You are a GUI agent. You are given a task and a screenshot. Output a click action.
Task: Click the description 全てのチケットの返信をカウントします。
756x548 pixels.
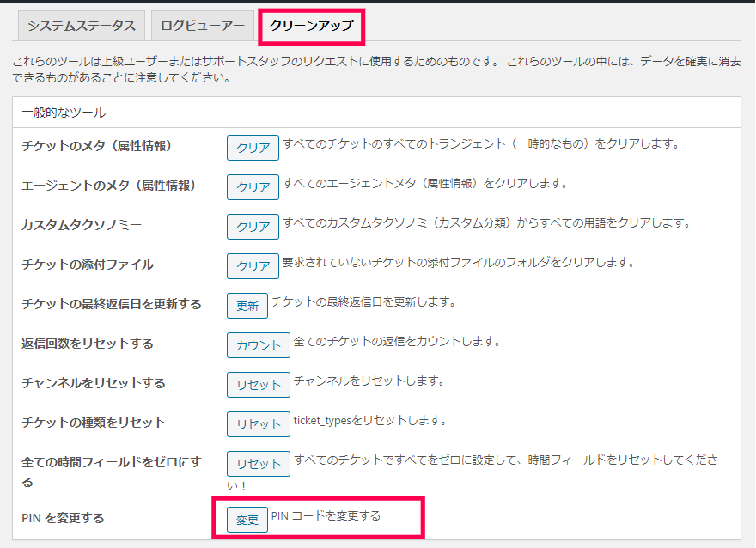click(397, 342)
